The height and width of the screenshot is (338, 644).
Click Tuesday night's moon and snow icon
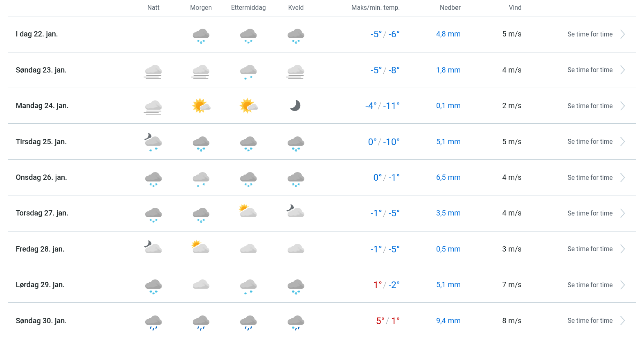coord(153,142)
